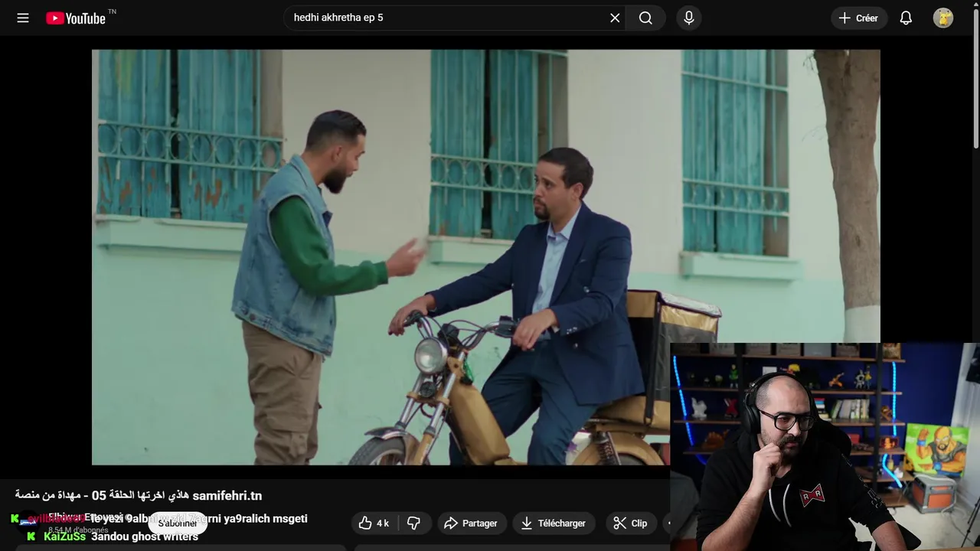
Task: Go to the YouTube home logo
Action: tap(77, 18)
